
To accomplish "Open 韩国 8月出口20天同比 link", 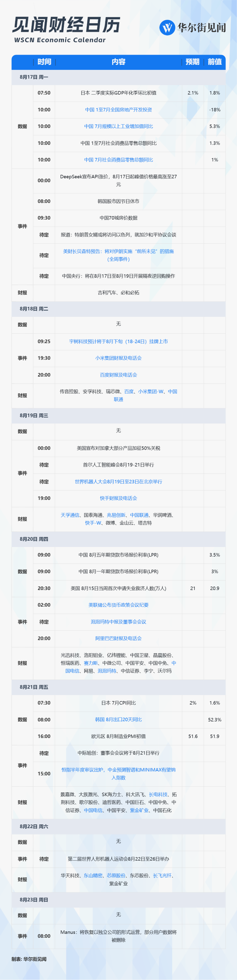I will (x=118, y=720).
